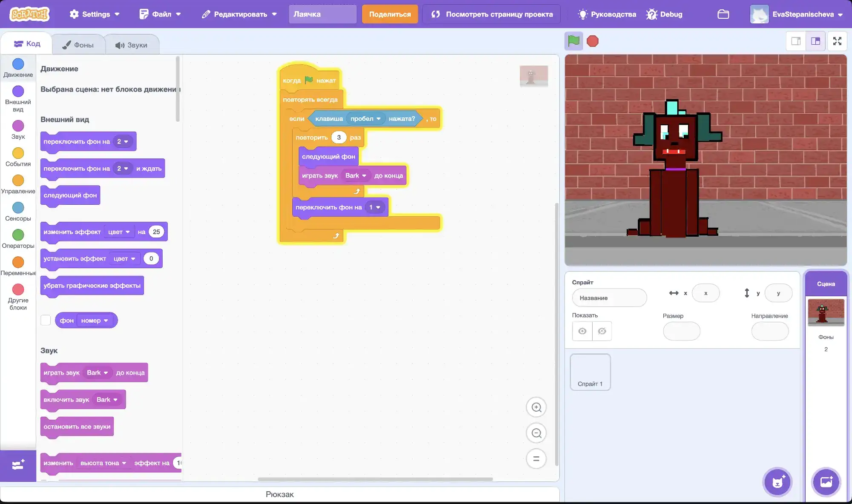This screenshot has height=504, width=852.
Task: Click the block palette scrollbar
Action: [x=178, y=89]
